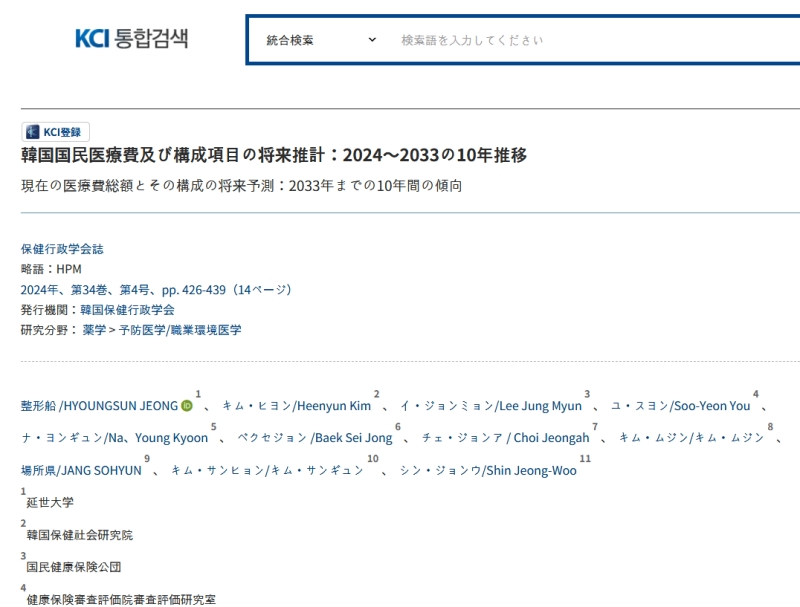800x607 pixels.
Task: Open author Lee Jung Myun's profile
Action: pos(491,406)
